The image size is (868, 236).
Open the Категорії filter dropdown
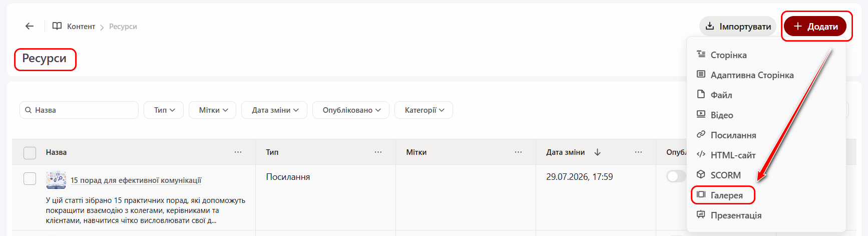pyautogui.click(x=423, y=110)
